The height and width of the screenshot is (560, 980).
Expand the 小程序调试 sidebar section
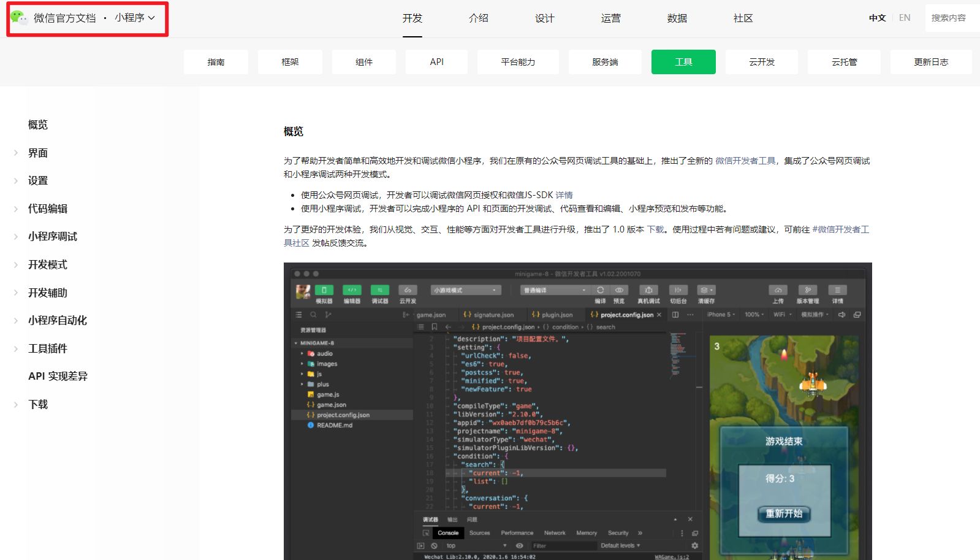(x=53, y=237)
